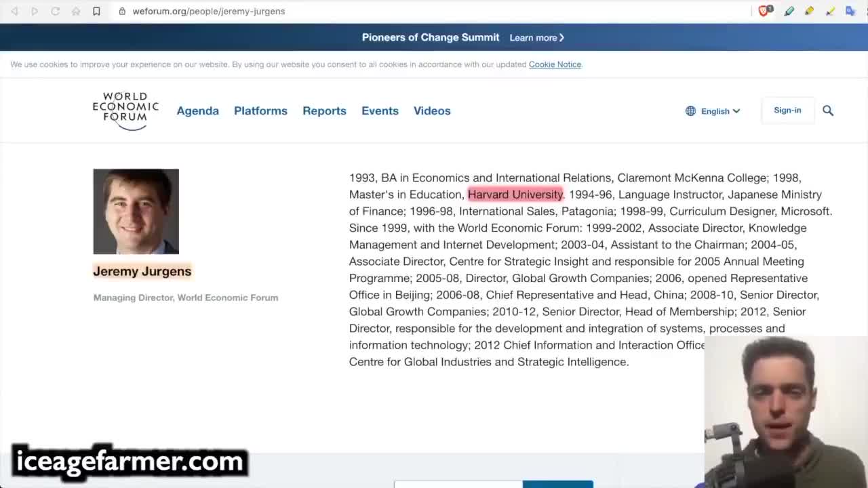Open the Events menu item
The width and height of the screenshot is (868, 488).
point(380,110)
